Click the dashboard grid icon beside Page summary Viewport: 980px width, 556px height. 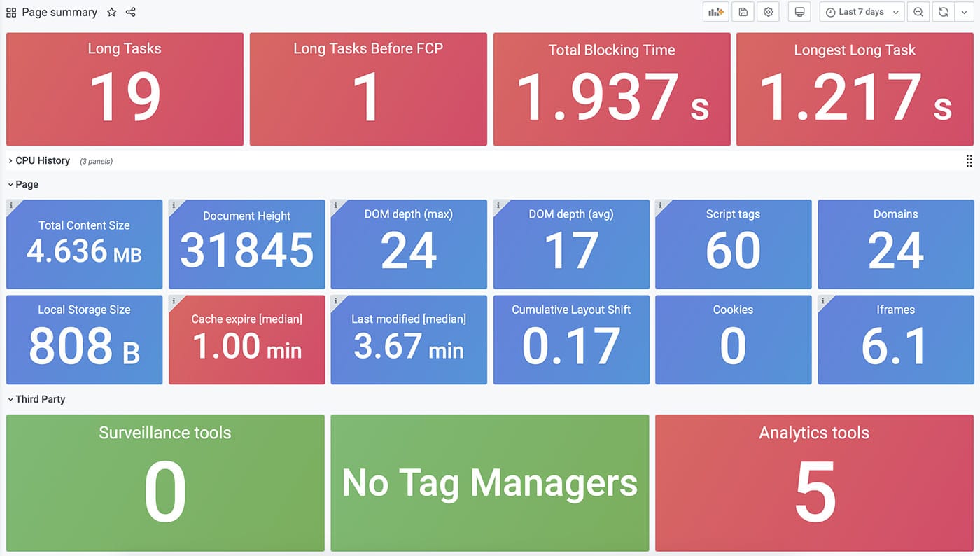[11, 13]
